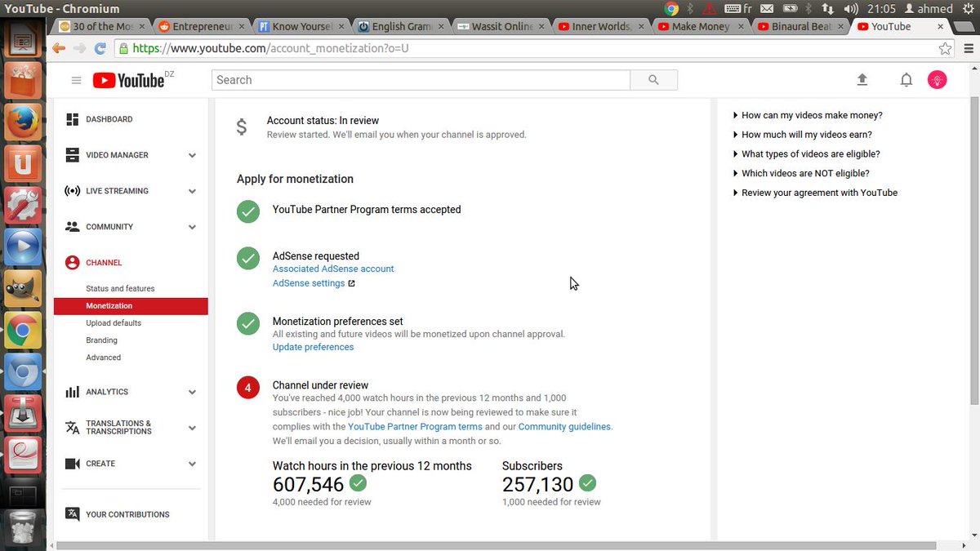Expand 'How much will my videos earn?'
Viewport: 980px width, 551px height.
pos(803,135)
